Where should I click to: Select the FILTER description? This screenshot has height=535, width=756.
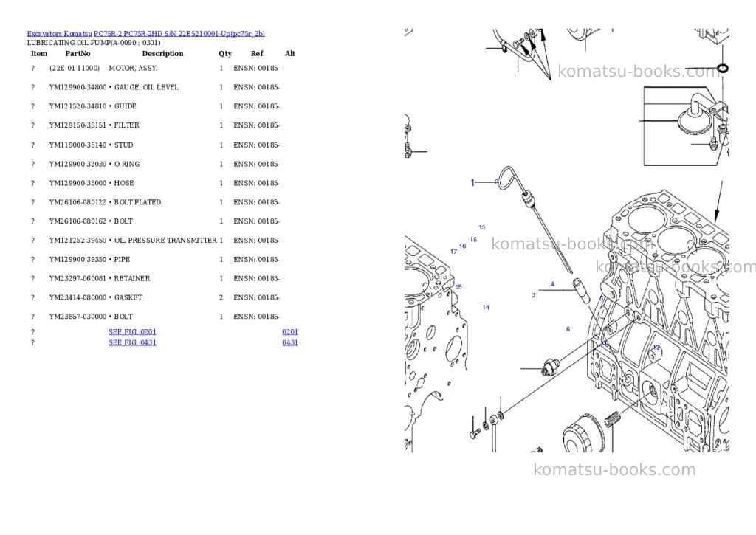point(126,125)
